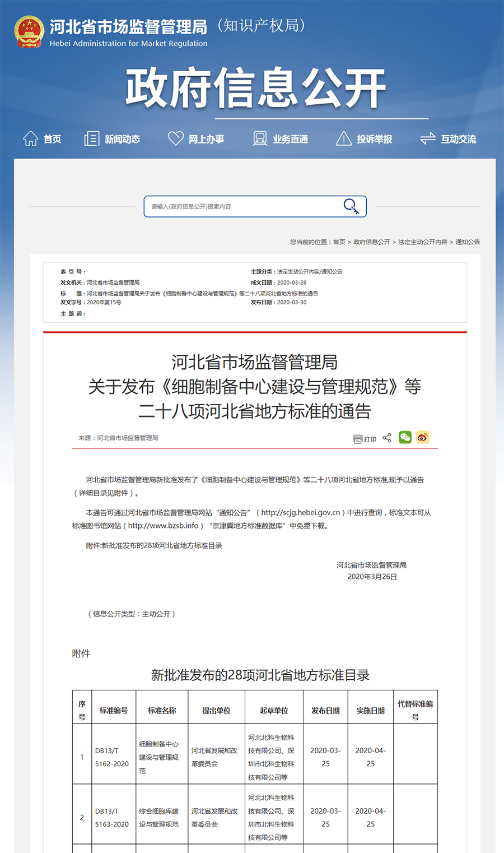Click the printer icon next to 打印
The image size is (504, 853).
pyautogui.click(x=357, y=439)
